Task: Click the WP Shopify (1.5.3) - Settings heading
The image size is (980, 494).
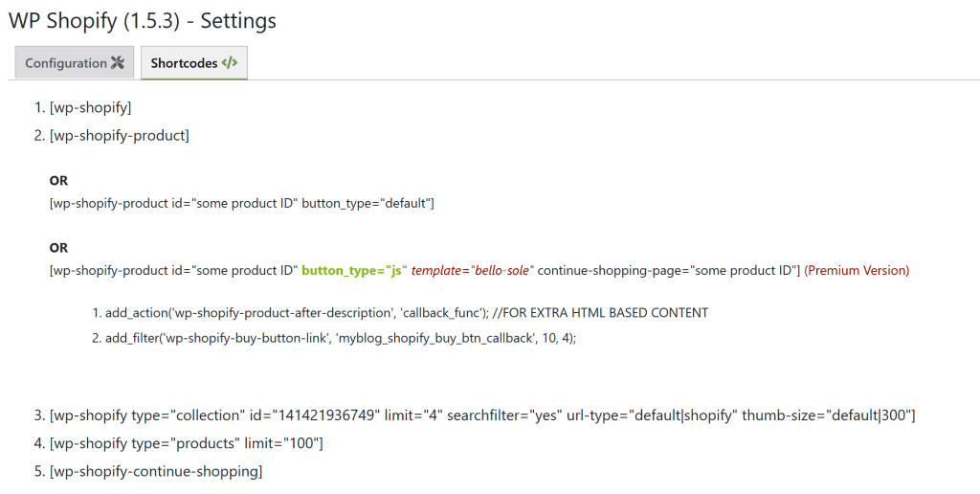Action: [x=143, y=21]
